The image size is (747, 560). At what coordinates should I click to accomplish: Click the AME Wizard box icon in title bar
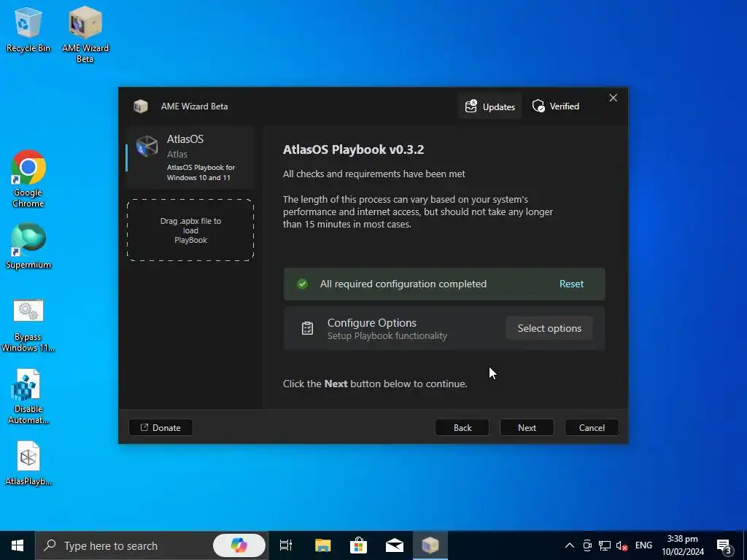tap(141, 106)
